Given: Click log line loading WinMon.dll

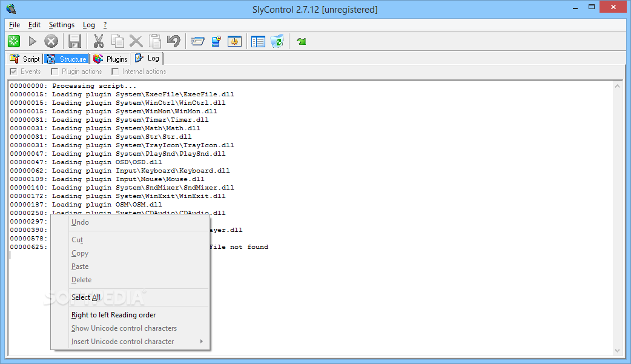Looking at the screenshot, I should (113, 111).
